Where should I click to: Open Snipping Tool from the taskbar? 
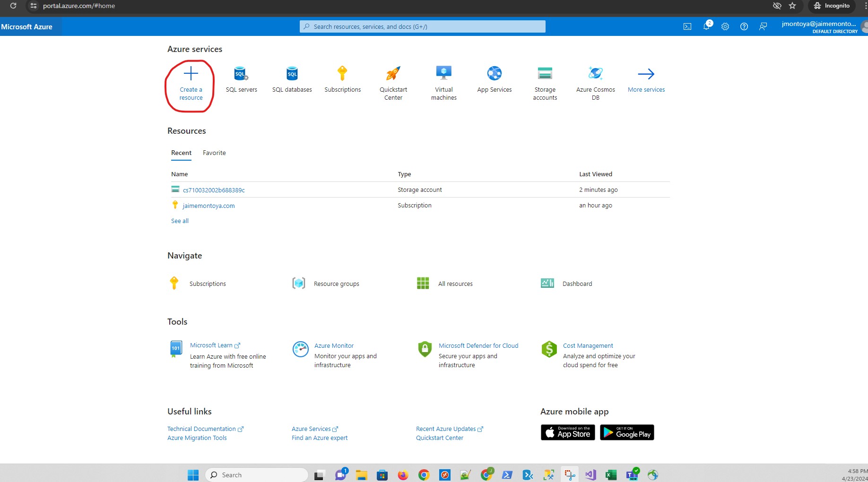tap(570, 475)
